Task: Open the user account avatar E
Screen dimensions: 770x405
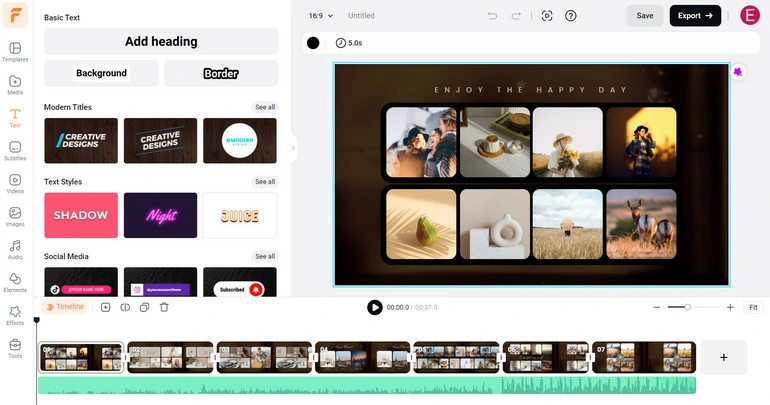Action: click(x=750, y=15)
